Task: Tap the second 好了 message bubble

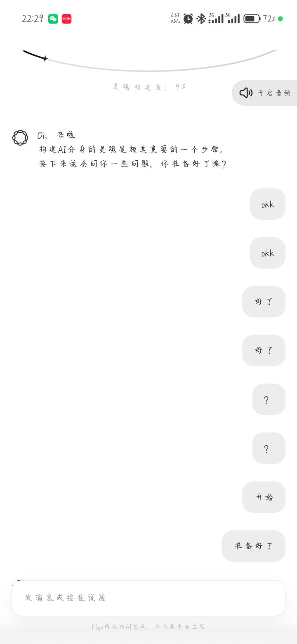Action: (264, 350)
